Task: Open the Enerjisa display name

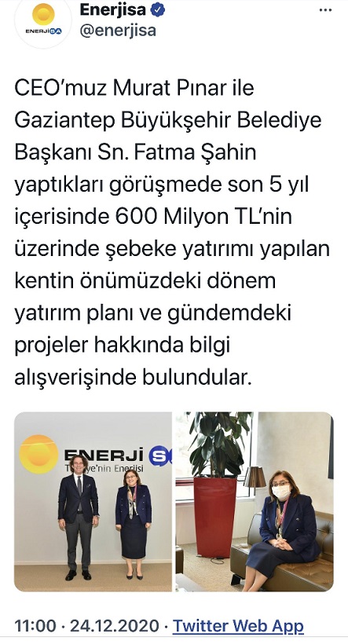Action: click(x=112, y=10)
